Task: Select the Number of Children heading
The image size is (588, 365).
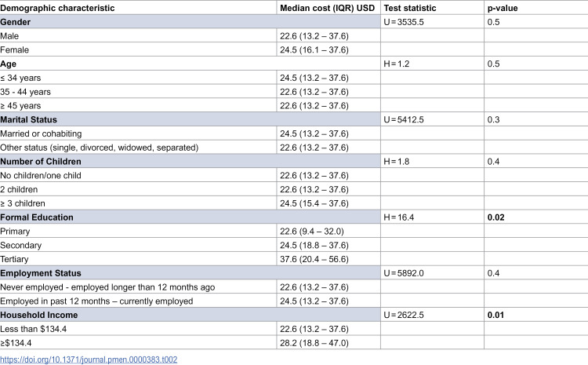Action: click(41, 162)
